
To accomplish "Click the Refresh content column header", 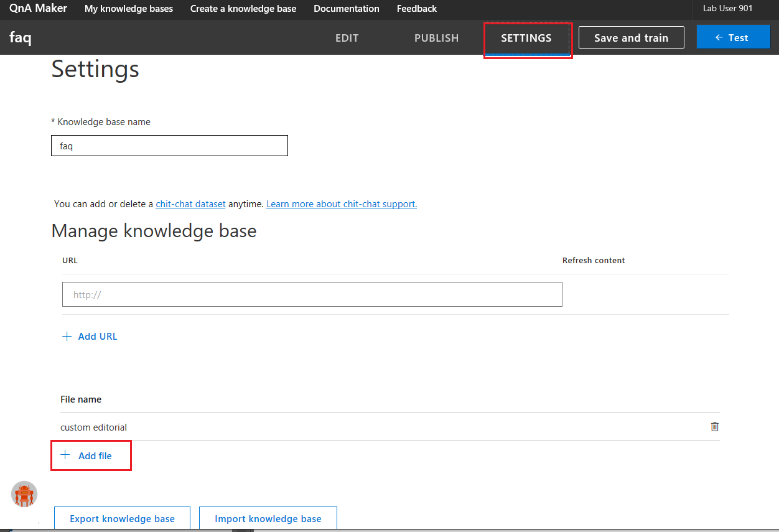I will coord(594,261).
